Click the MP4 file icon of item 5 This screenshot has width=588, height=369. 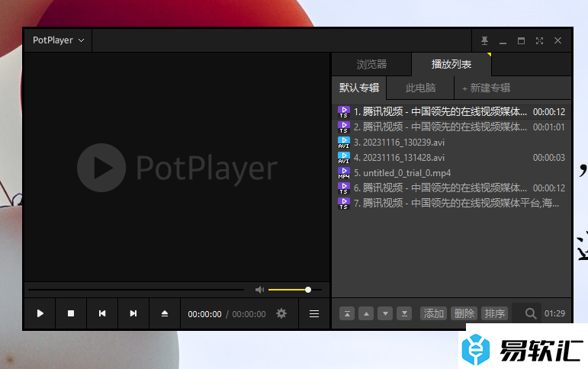click(x=343, y=173)
